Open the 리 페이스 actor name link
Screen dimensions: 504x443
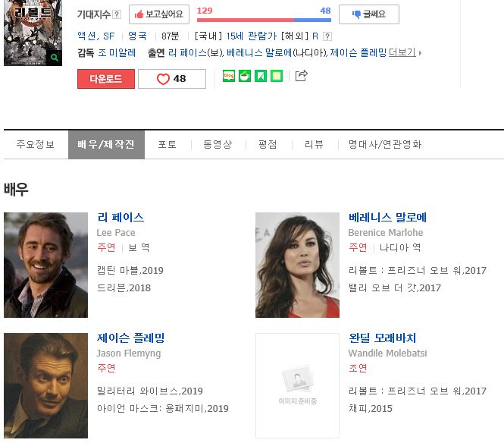121,218
